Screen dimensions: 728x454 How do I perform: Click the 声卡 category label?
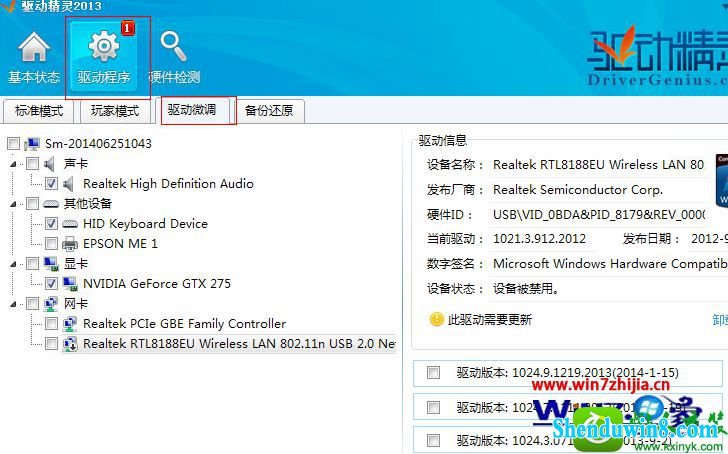76,164
